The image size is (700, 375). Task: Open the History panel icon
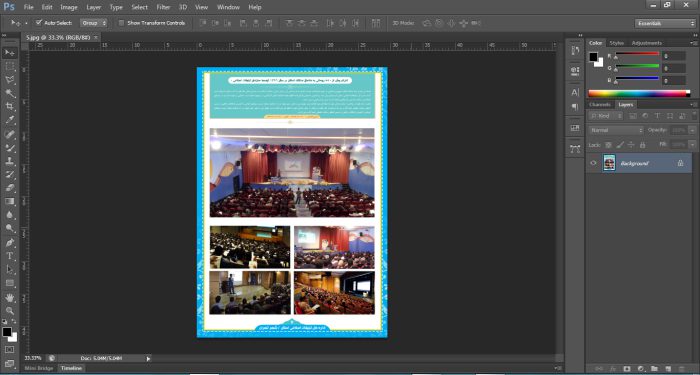(575, 50)
